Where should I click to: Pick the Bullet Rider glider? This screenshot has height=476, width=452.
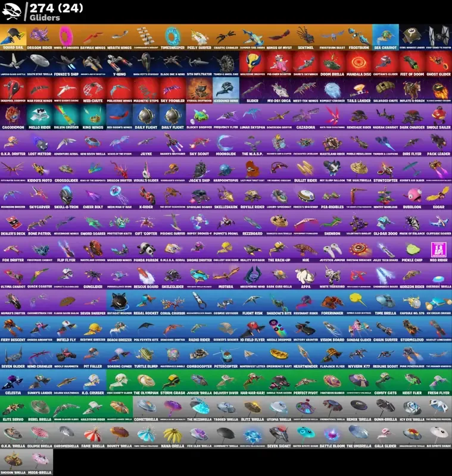pyautogui.click(x=306, y=170)
